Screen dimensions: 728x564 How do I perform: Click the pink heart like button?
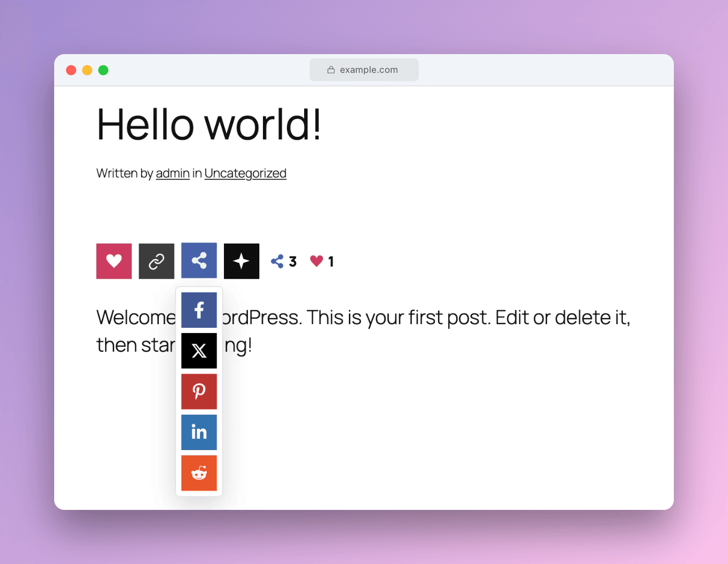pos(114,261)
